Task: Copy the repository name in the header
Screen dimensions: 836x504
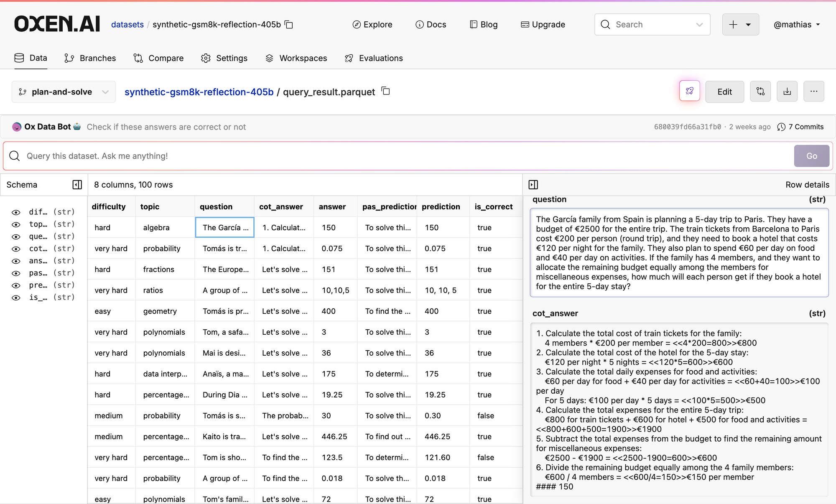Action: click(x=289, y=25)
